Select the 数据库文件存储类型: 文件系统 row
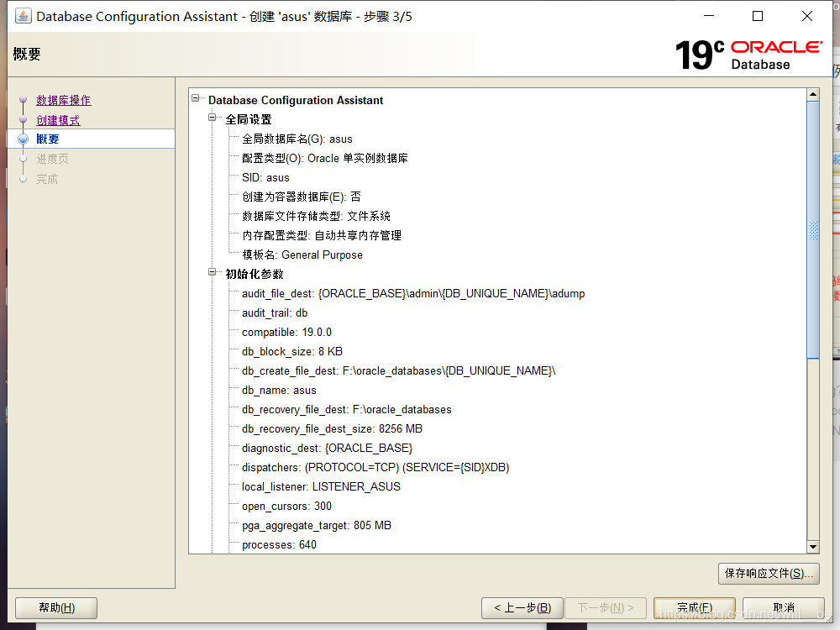 pyautogui.click(x=316, y=217)
